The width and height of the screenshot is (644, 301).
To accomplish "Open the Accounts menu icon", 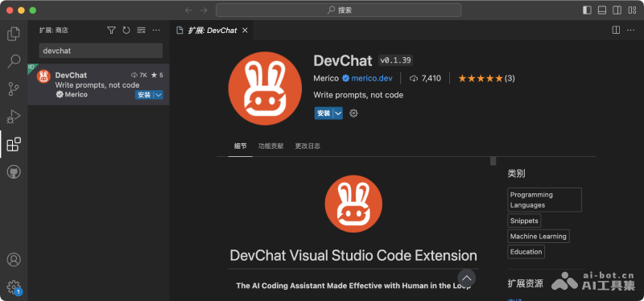I will tap(14, 259).
